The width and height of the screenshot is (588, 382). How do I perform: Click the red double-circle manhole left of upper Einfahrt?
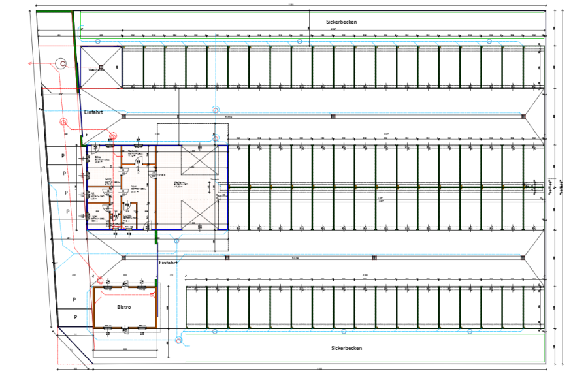coord(64,121)
